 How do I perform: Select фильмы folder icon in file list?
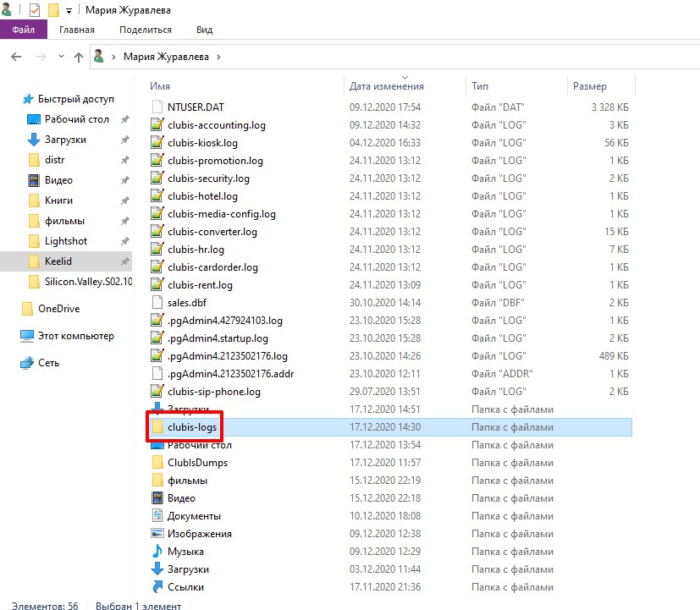pyautogui.click(x=157, y=481)
